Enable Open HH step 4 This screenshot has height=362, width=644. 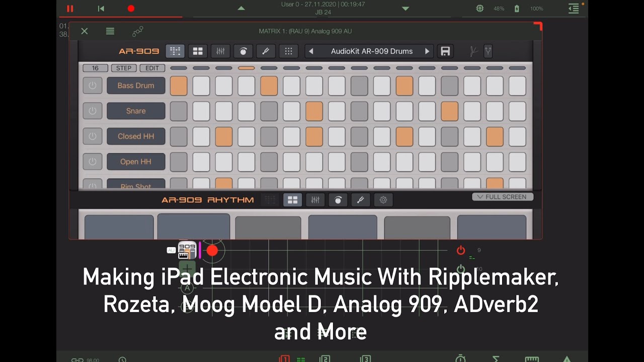tap(247, 162)
